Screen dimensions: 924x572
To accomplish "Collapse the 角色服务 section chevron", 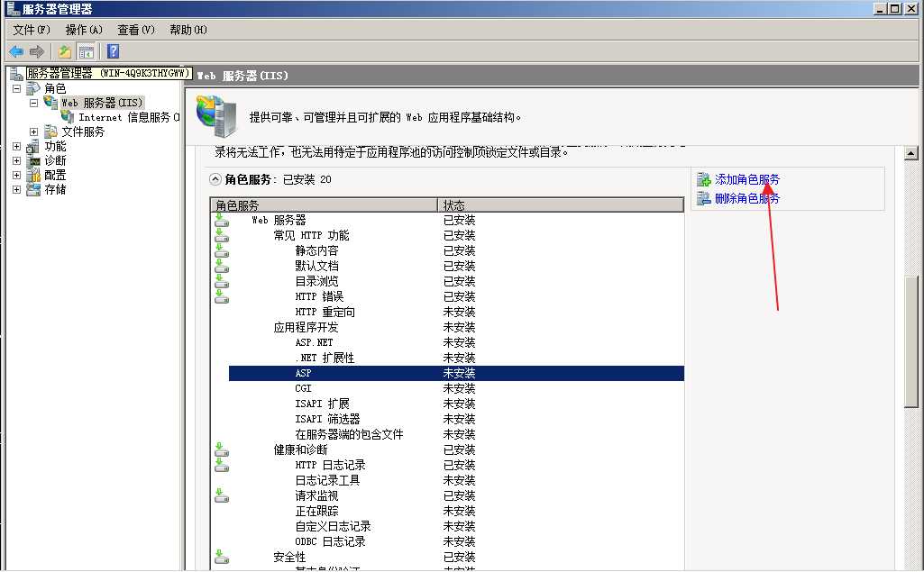I will [215, 179].
